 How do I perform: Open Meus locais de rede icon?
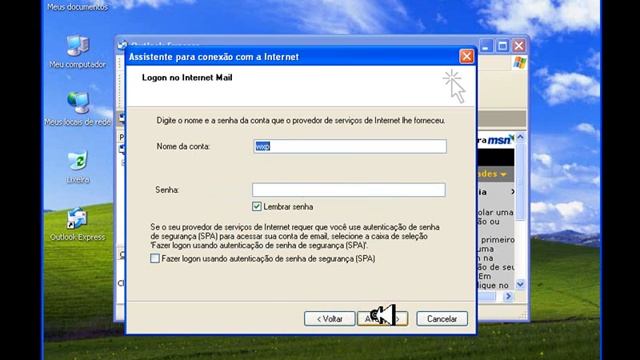click(x=78, y=109)
